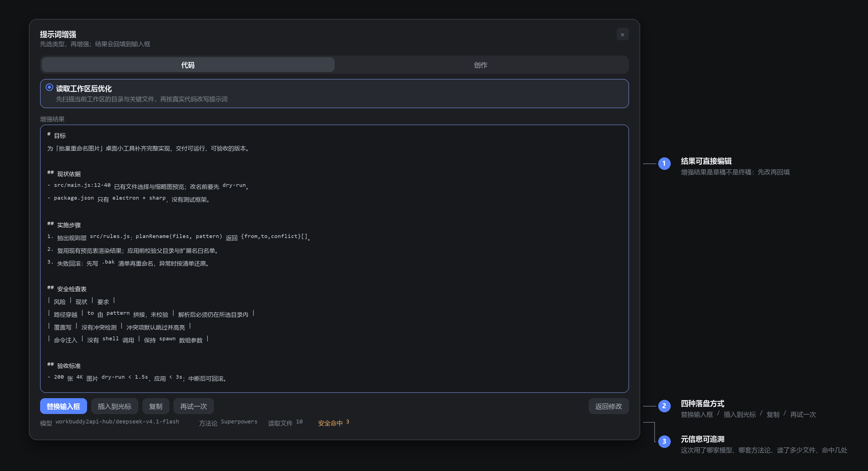
Task: Place cursor in the 验收标准 heading line
Action: point(64,365)
